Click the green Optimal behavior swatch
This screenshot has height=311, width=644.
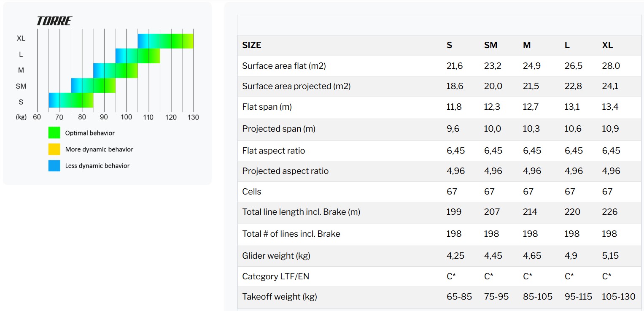[x=54, y=133]
